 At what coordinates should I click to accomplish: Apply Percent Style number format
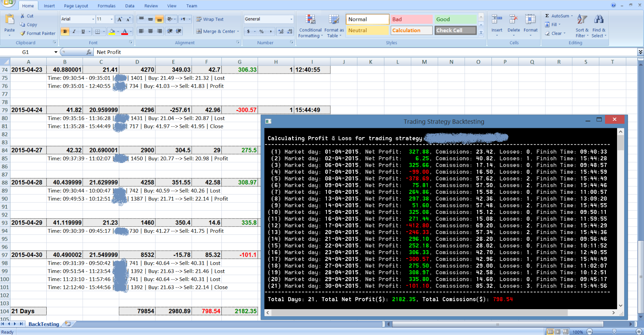click(x=262, y=31)
